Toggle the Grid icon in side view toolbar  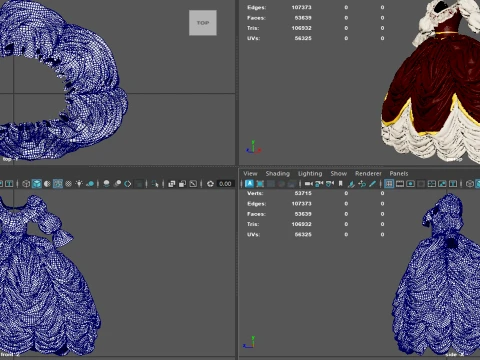[389, 184]
